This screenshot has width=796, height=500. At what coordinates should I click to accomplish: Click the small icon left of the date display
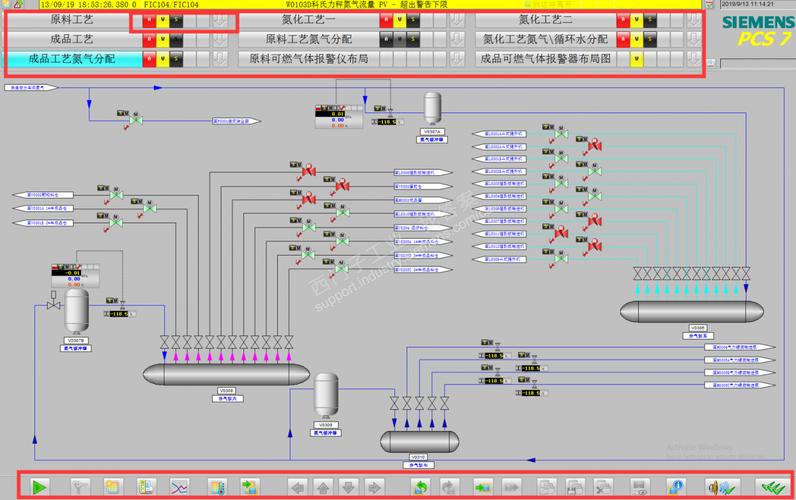click(x=710, y=4)
